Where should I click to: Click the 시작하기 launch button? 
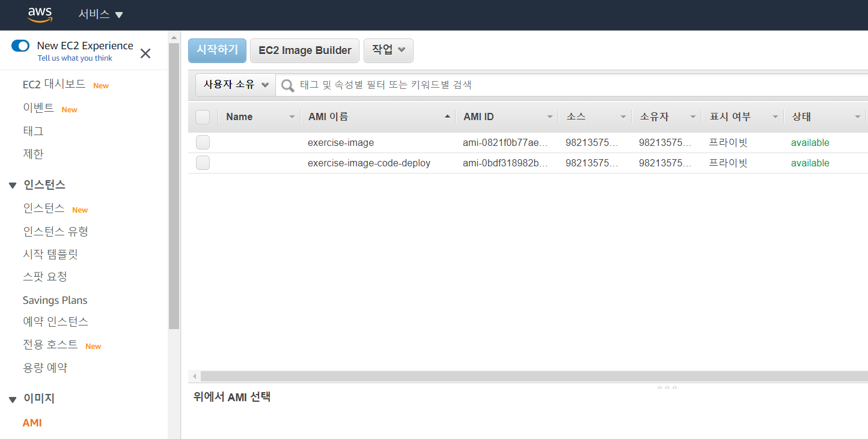217,50
